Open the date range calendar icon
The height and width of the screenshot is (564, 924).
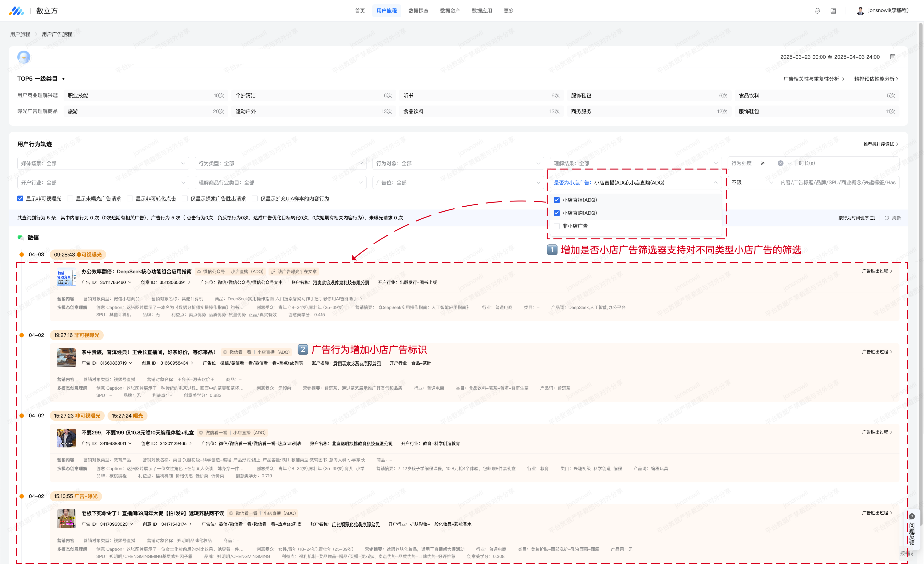pyautogui.click(x=893, y=57)
